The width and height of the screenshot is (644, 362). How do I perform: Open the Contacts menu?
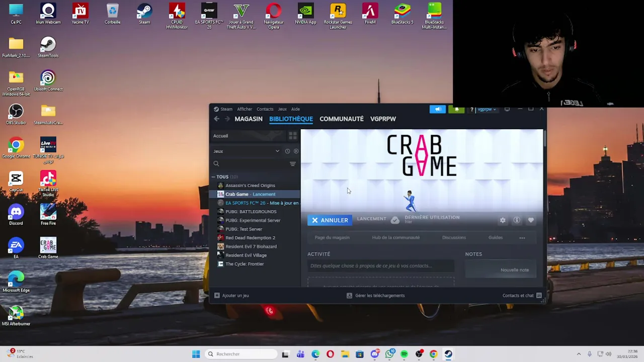click(265, 109)
